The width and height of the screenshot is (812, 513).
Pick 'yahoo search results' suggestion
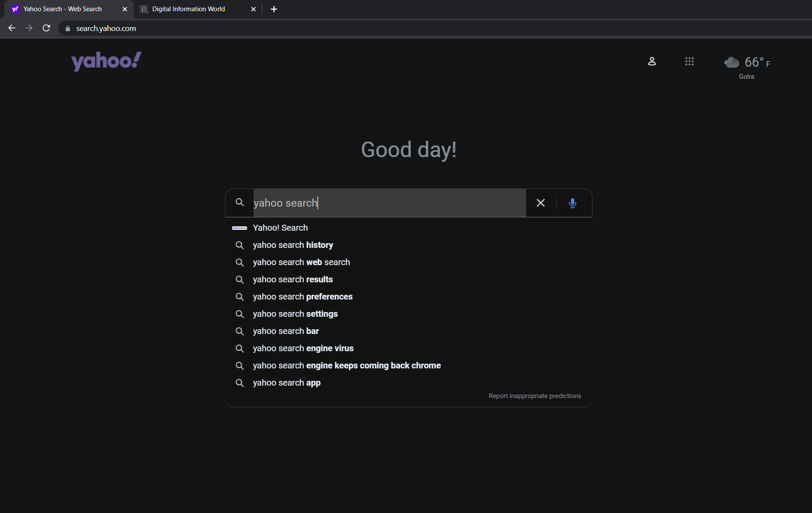pos(409,279)
